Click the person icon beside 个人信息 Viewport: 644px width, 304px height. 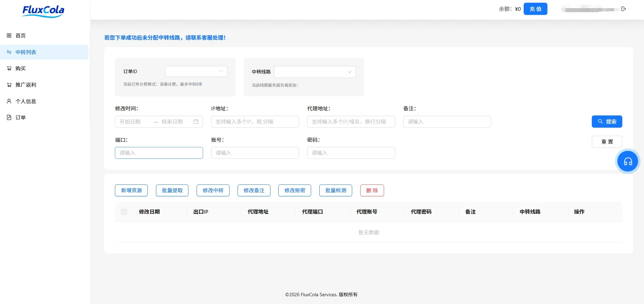[9, 101]
